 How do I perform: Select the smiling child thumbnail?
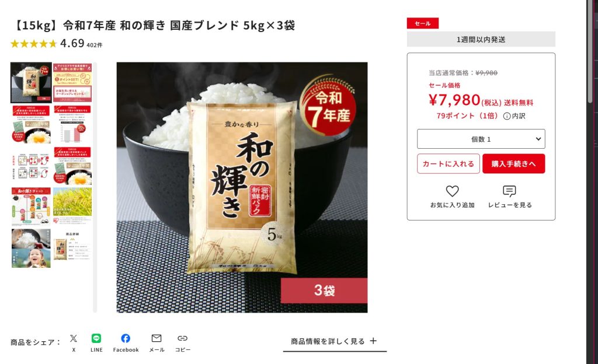pos(31,248)
